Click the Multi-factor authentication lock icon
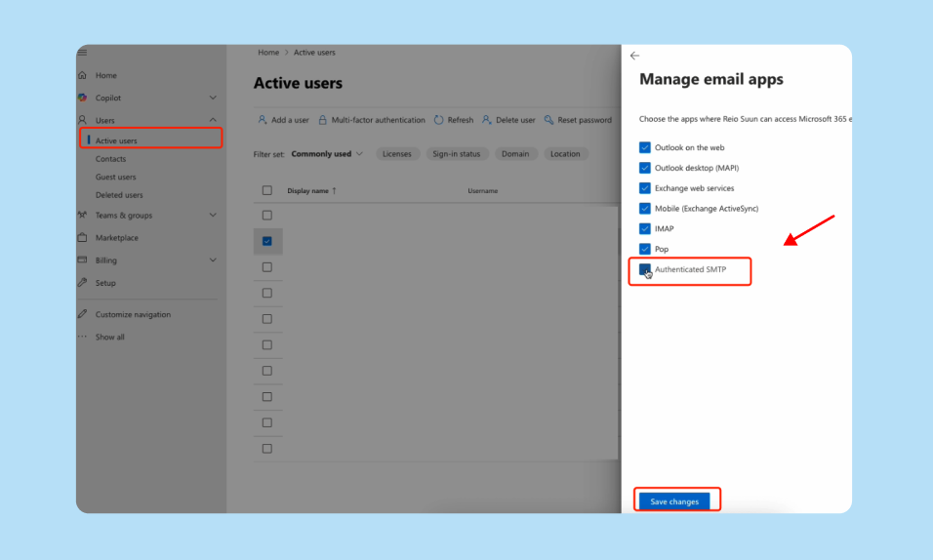The height and width of the screenshot is (560, 933). point(322,120)
